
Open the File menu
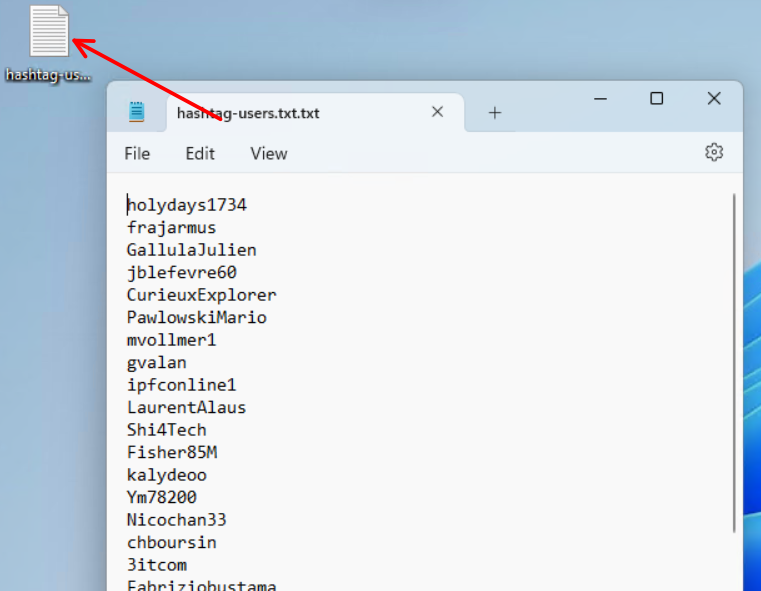tap(137, 153)
